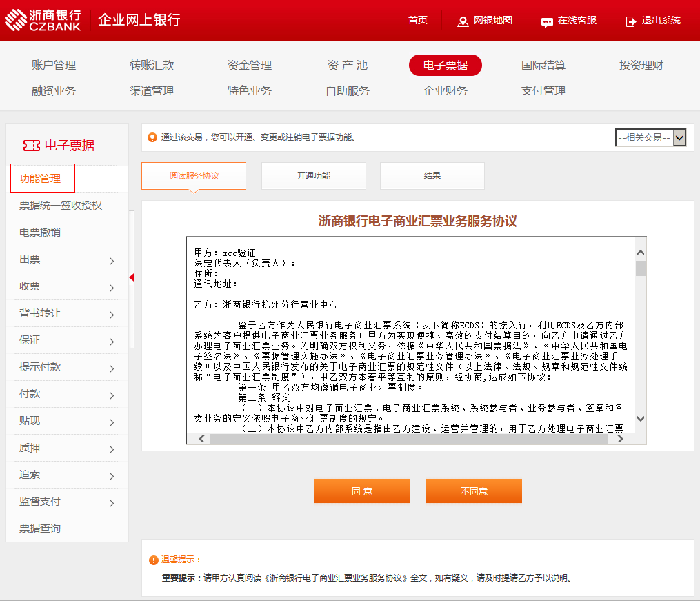Image resolution: width=700 pixels, height=601 pixels.
Task: Click the orange info icon beside 通过该交易
Action: click(152, 137)
